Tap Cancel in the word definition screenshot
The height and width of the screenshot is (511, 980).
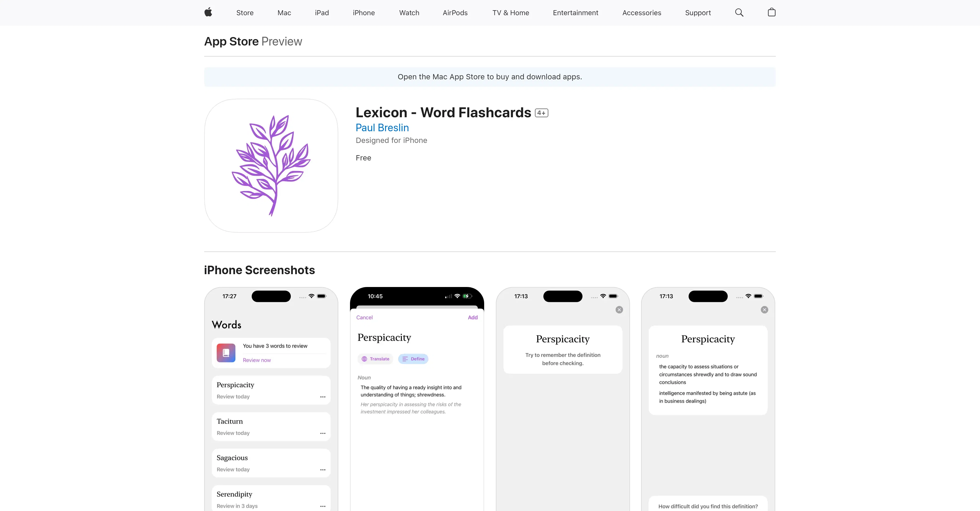[x=365, y=317]
